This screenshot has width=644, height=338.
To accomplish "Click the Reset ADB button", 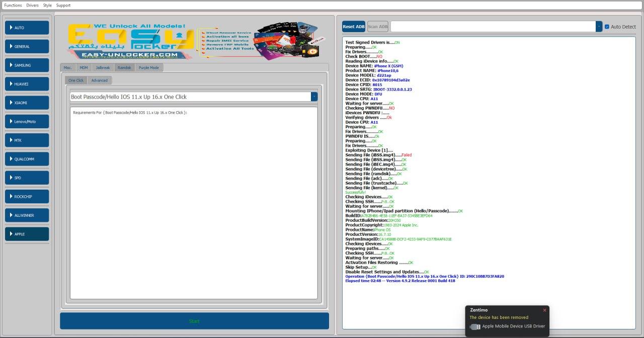I will [x=354, y=27].
